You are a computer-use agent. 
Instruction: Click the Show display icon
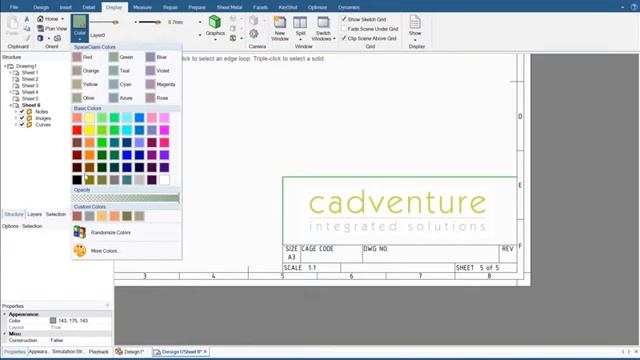(415, 22)
